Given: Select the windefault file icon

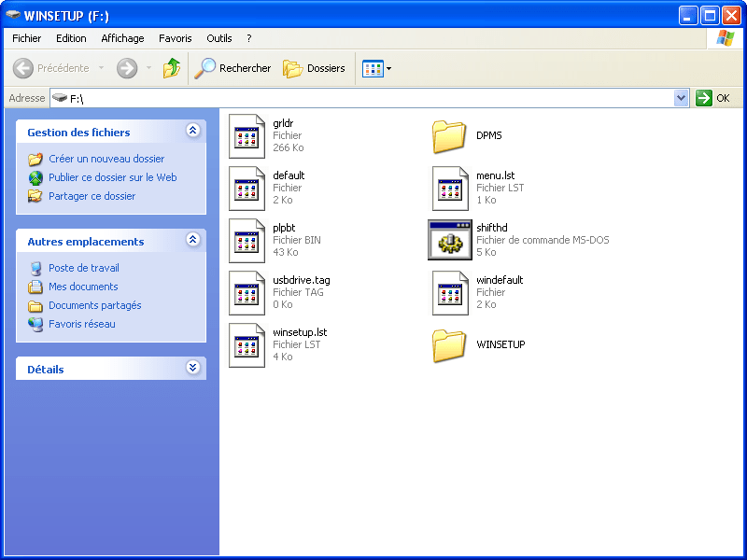Looking at the screenshot, I should coord(450,293).
